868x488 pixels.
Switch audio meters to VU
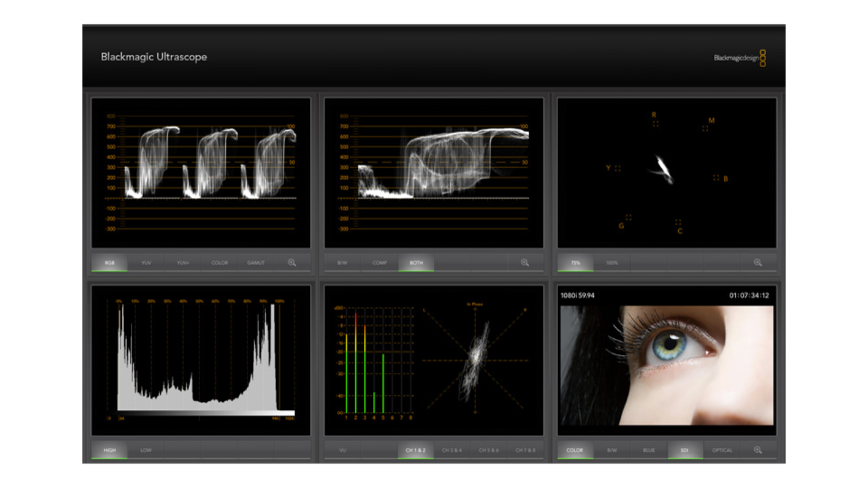pyautogui.click(x=342, y=450)
